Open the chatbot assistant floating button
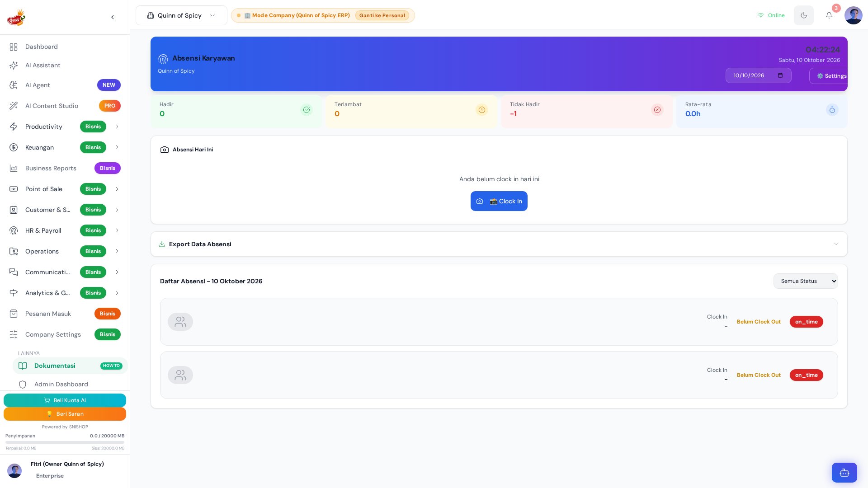Screen dimensions: 868x488 point(844,473)
